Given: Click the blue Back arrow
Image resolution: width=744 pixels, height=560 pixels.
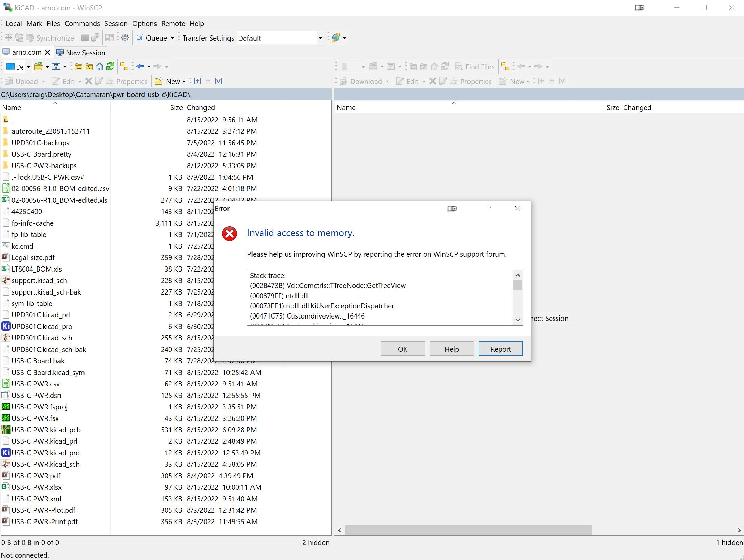Looking at the screenshot, I should 140,67.
